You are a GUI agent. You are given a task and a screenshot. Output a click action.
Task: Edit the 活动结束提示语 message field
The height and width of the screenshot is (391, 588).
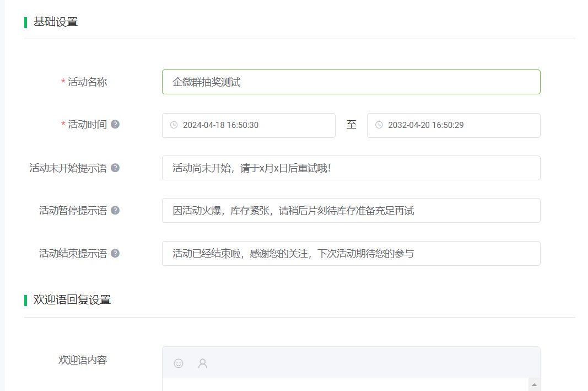coord(351,253)
